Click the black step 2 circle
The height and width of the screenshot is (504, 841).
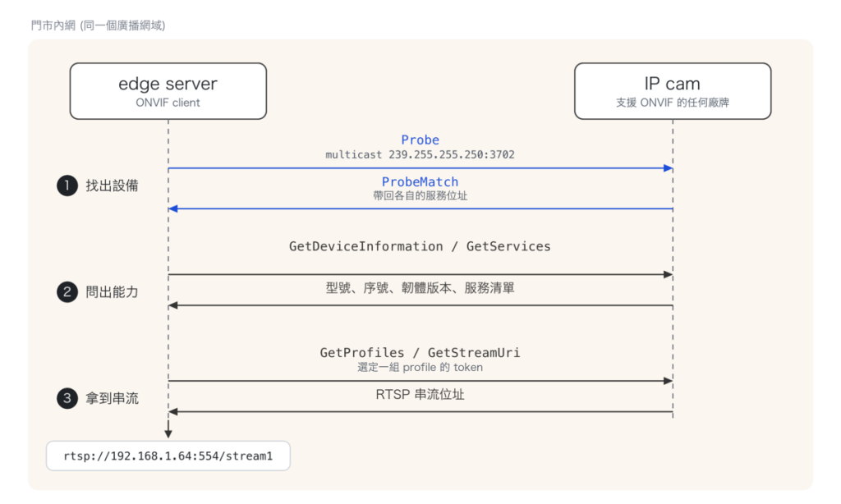(67, 291)
